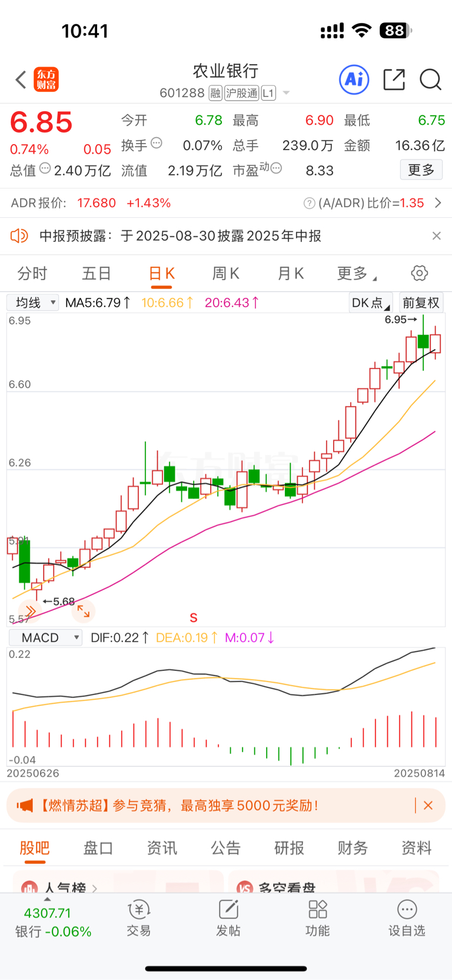Tap the 6.85 current price
Image resolution: width=452 pixels, height=980 pixels.
(41, 122)
